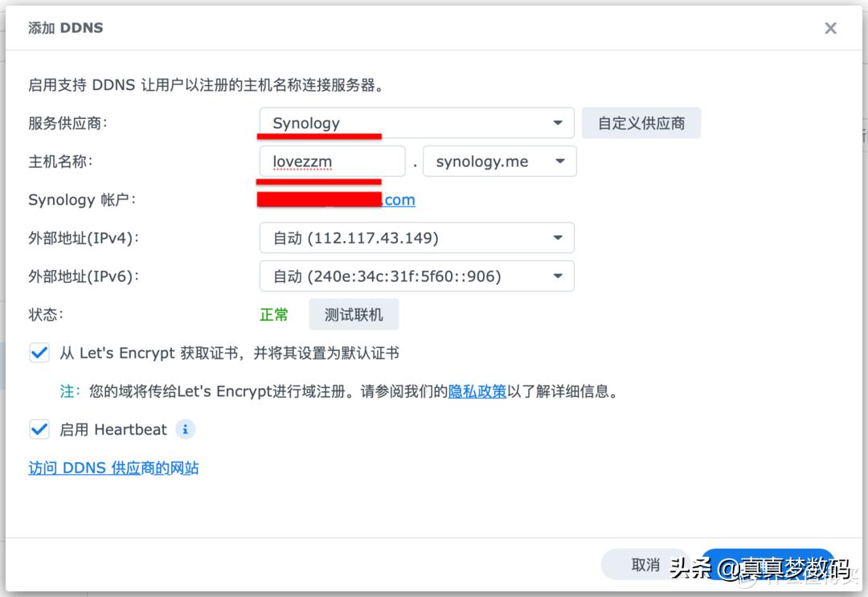
Task: Close the 添加 DDNS dialog with the X
Action: point(830,27)
